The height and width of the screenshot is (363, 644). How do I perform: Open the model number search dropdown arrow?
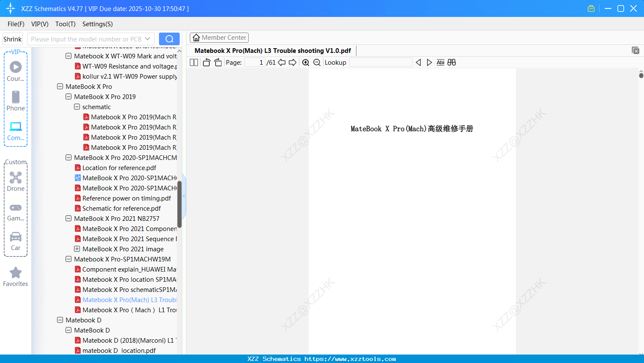coord(148,39)
